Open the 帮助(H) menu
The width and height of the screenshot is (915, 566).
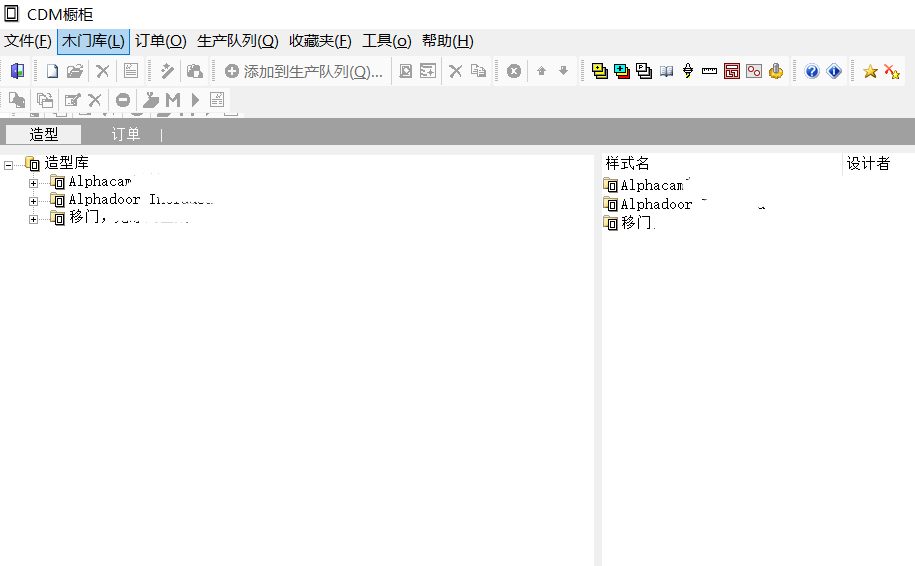448,41
